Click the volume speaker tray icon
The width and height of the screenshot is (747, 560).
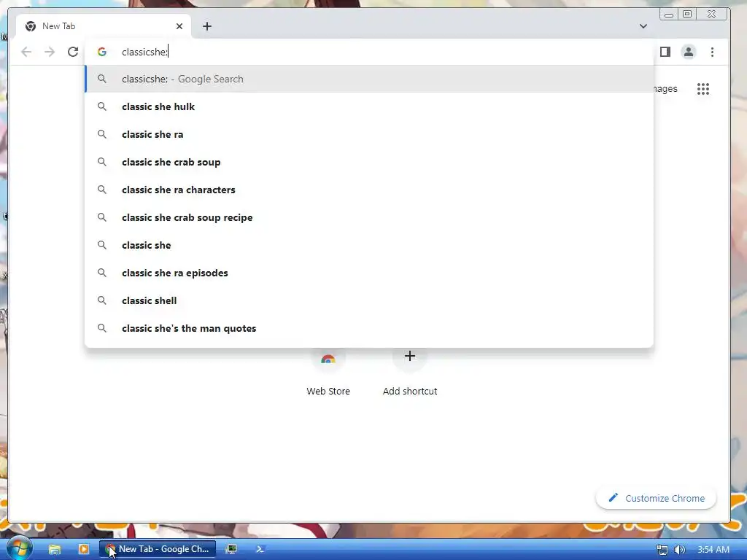pos(680,550)
